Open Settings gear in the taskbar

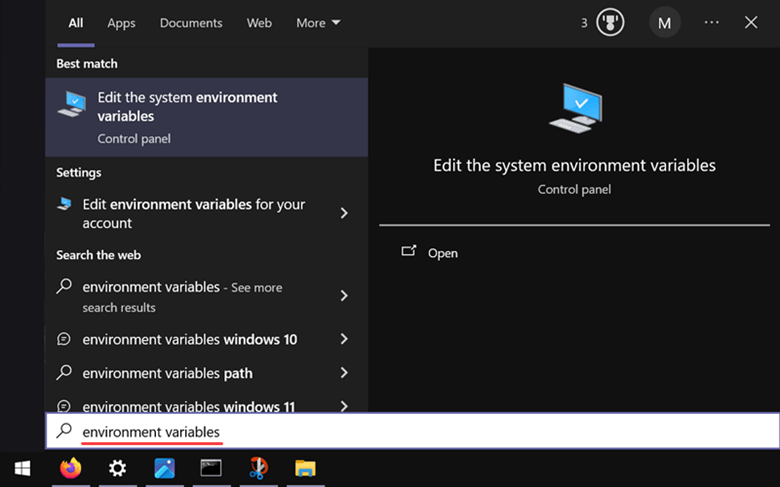(x=117, y=468)
